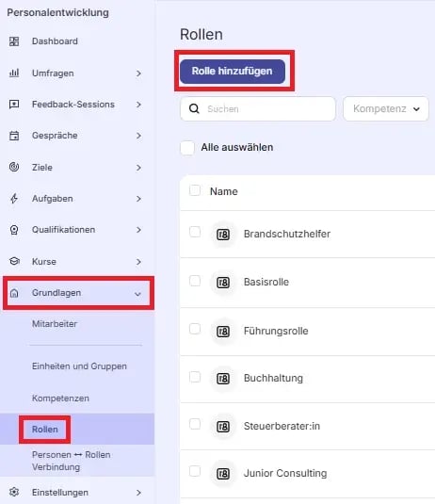Expand Aufgaben via its chevron
The image size is (435, 504).
(138, 199)
